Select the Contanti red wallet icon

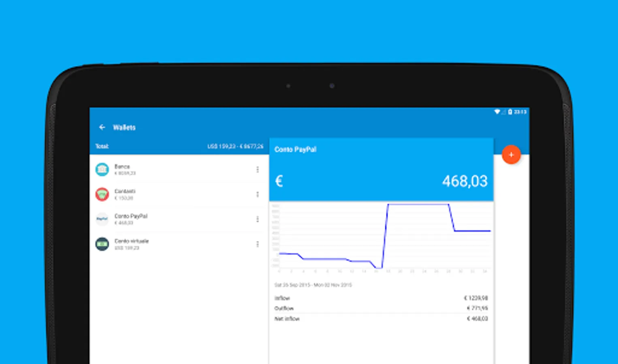pos(102,195)
